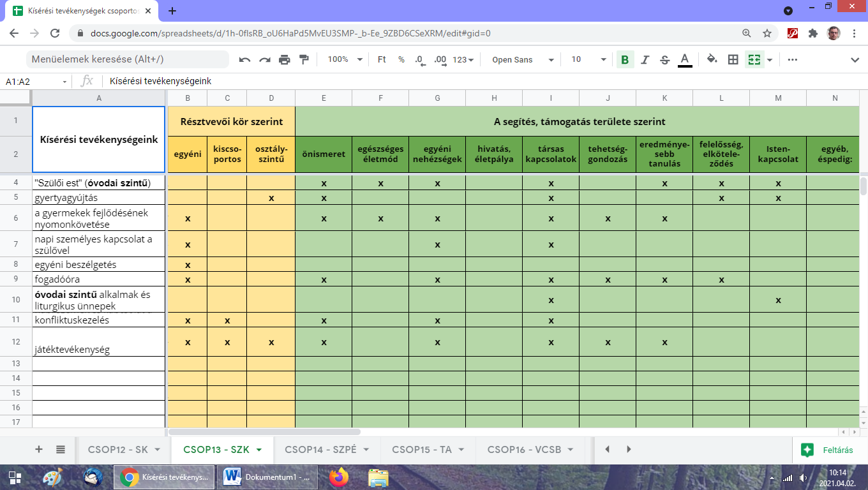Screen dimensions: 868x490
Task: Open the fill color paint bucket
Action: [712, 59]
